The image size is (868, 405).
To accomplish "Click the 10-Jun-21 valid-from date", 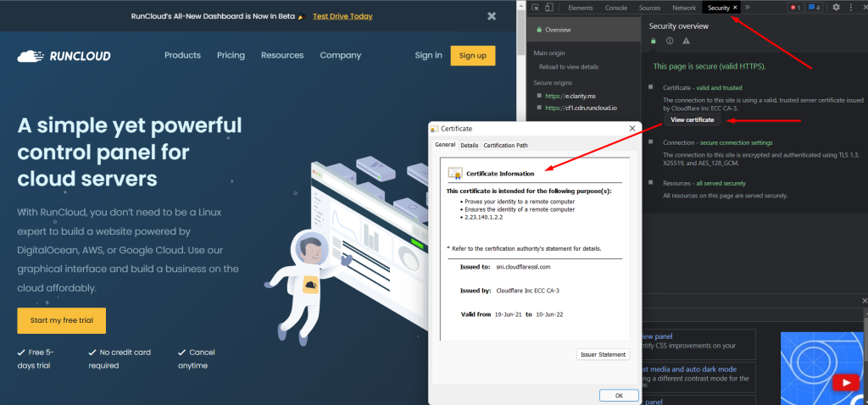I will 509,314.
